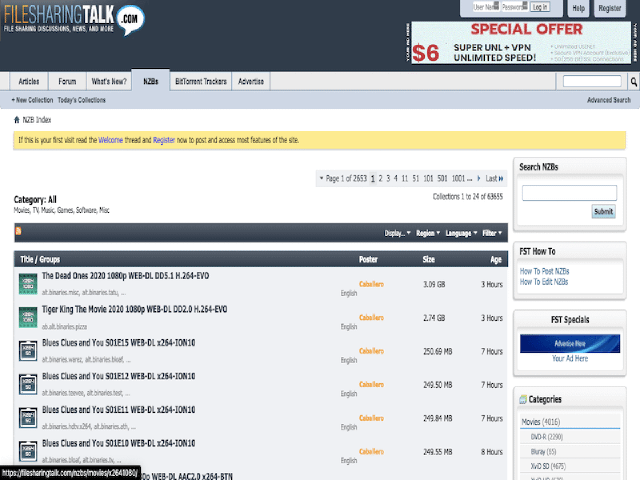Go to page 11 of results
The image size is (640, 480).
point(405,178)
